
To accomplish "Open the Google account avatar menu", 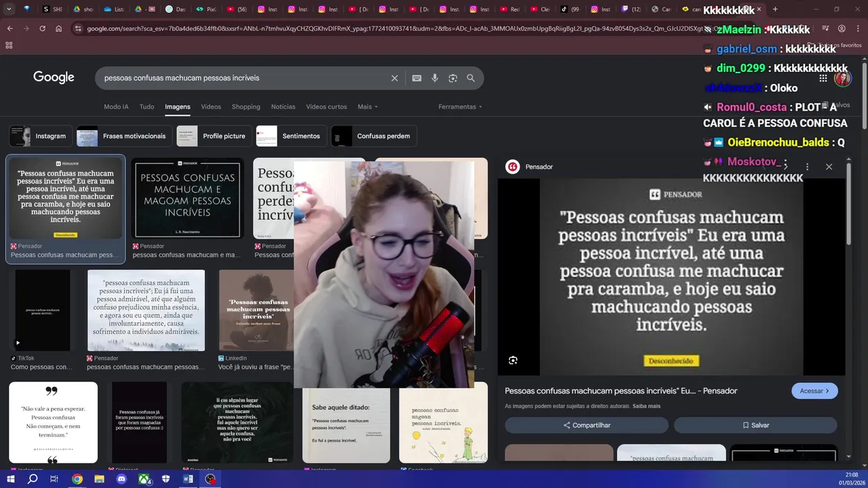I will tap(843, 78).
